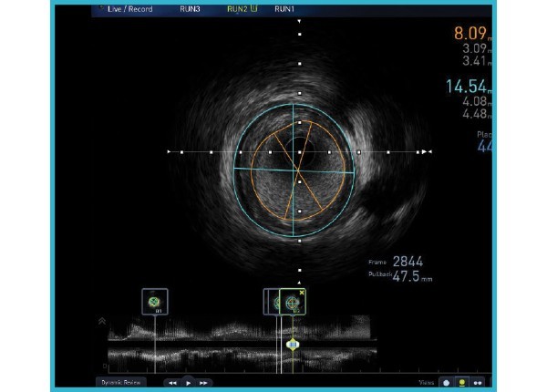This screenshot has width=547, height=392.
Task: Click the Views label
Action: click(x=427, y=383)
